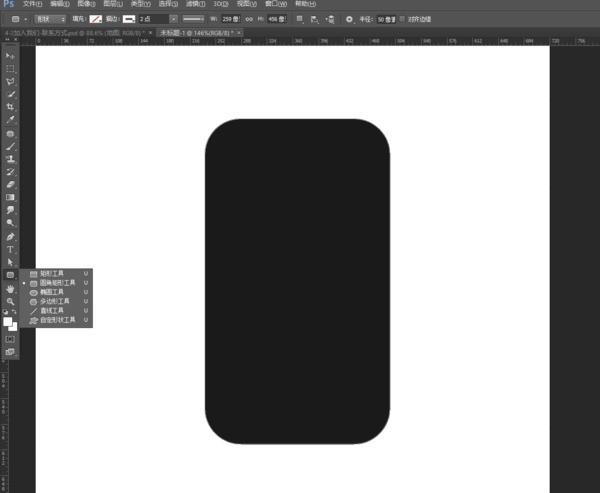Open the 文件 menu

click(32, 4)
